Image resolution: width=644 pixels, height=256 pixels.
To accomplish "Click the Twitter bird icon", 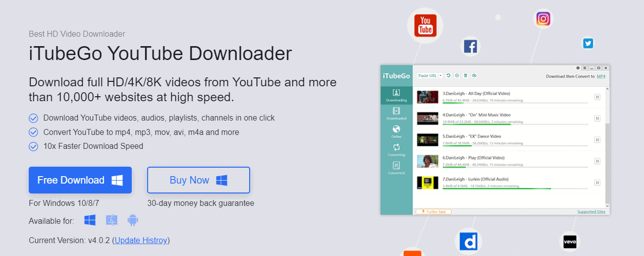I will coord(588,43).
